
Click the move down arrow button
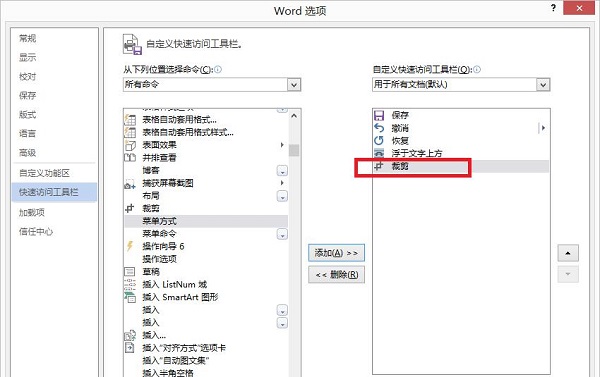tap(568, 274)
